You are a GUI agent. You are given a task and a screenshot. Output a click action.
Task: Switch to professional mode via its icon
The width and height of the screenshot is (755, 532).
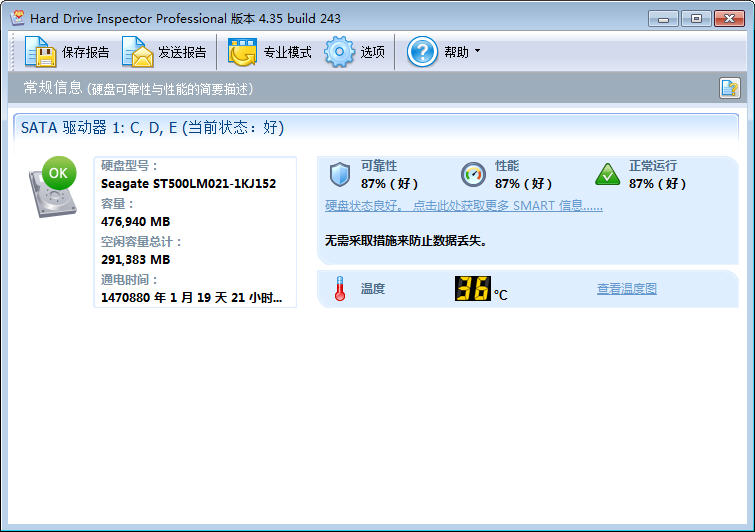click(242, 52)
